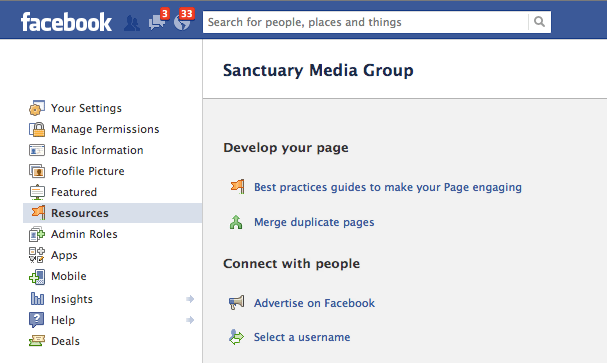Click Select a username link
Screen dimensions: 607x363
tap(302, 337)
